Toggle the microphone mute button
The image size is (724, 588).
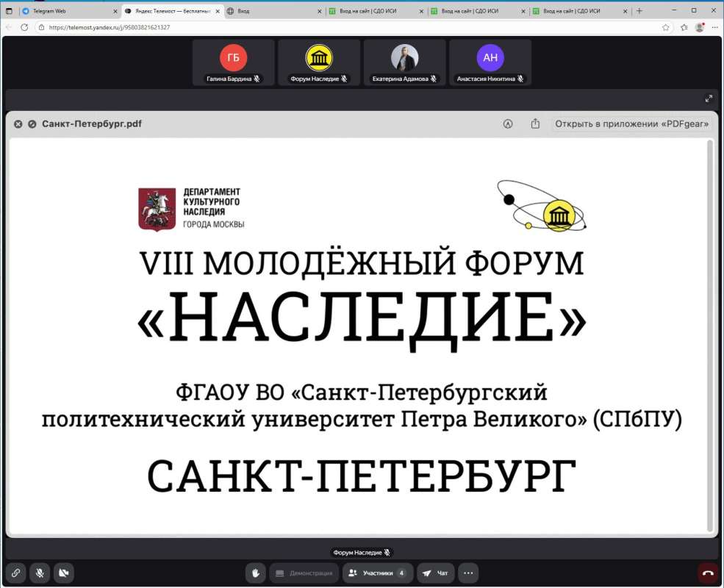[x=40, y=573]
